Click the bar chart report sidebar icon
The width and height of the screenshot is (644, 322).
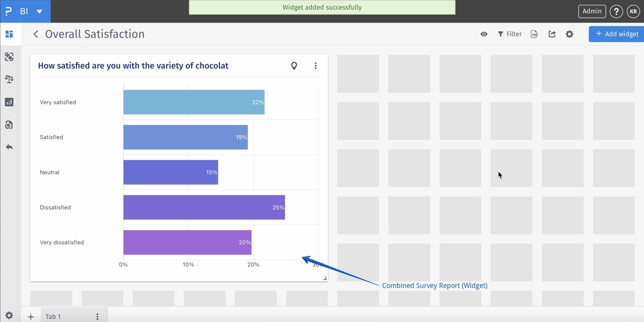point(9,102)
